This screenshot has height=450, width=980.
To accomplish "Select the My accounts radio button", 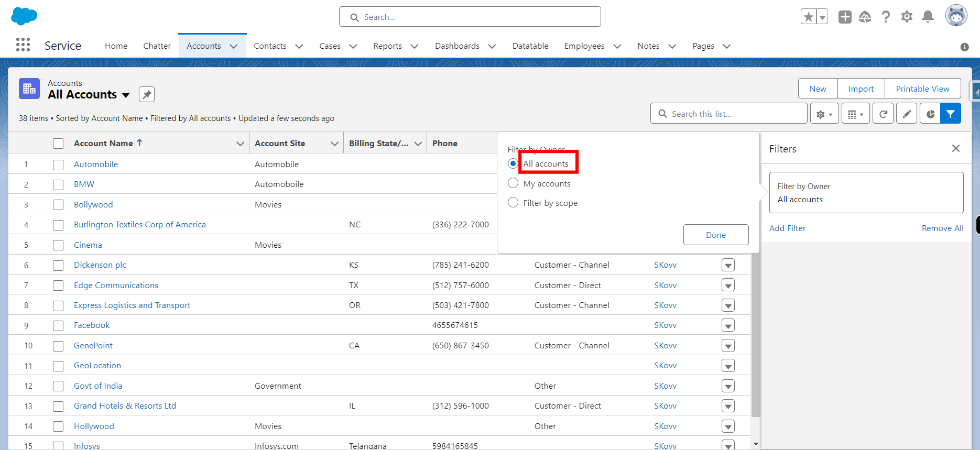I will tap(513, 183).
